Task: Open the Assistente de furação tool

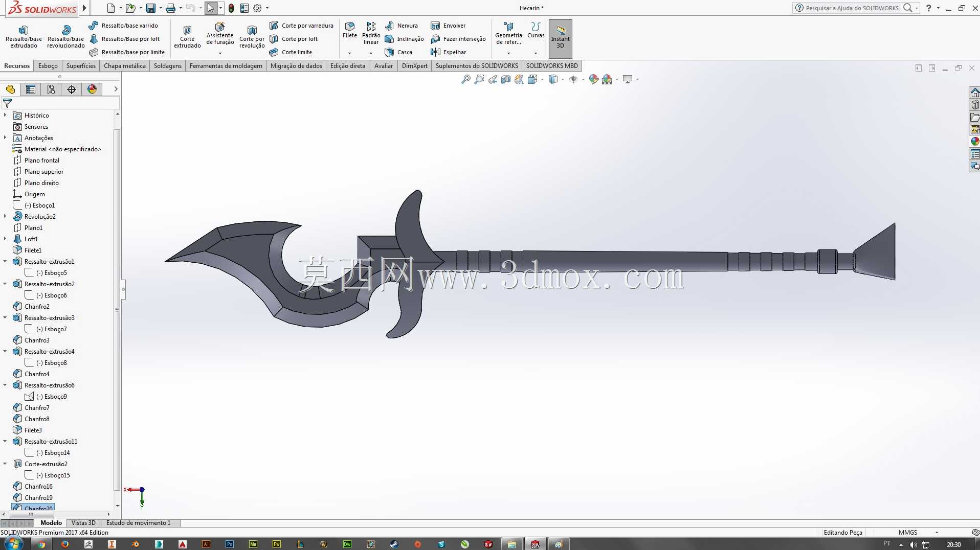Action: click(220, 34)
